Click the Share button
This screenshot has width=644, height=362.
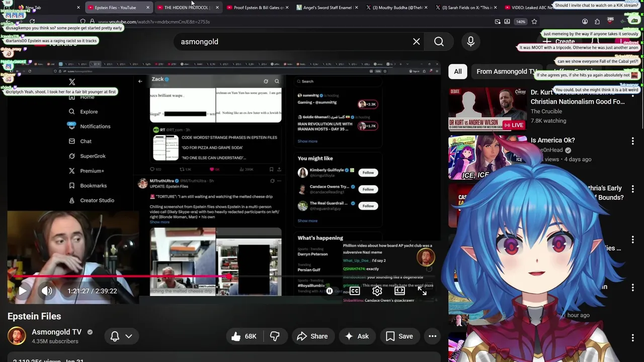(x=312, y=336)
